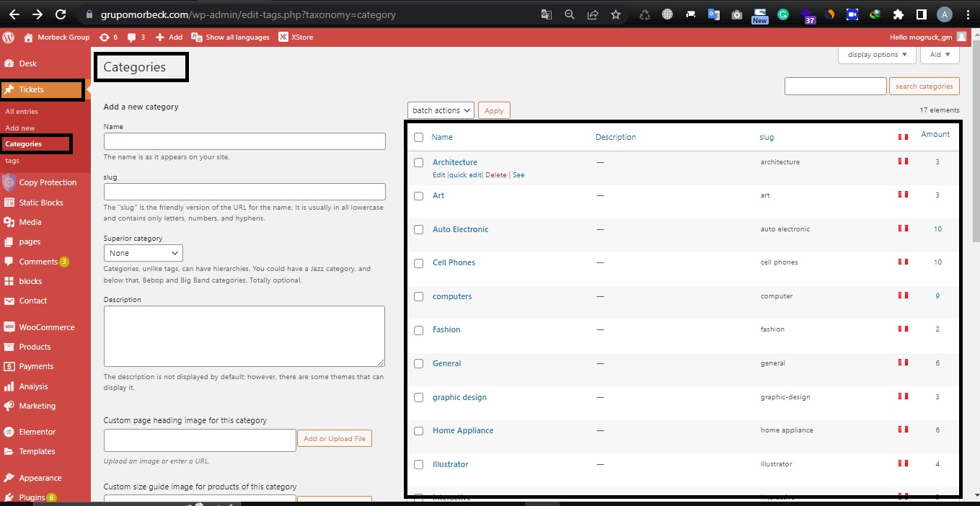Open Morbeck Group site home icon
The image size is (980, 506).
click(28, 37)
